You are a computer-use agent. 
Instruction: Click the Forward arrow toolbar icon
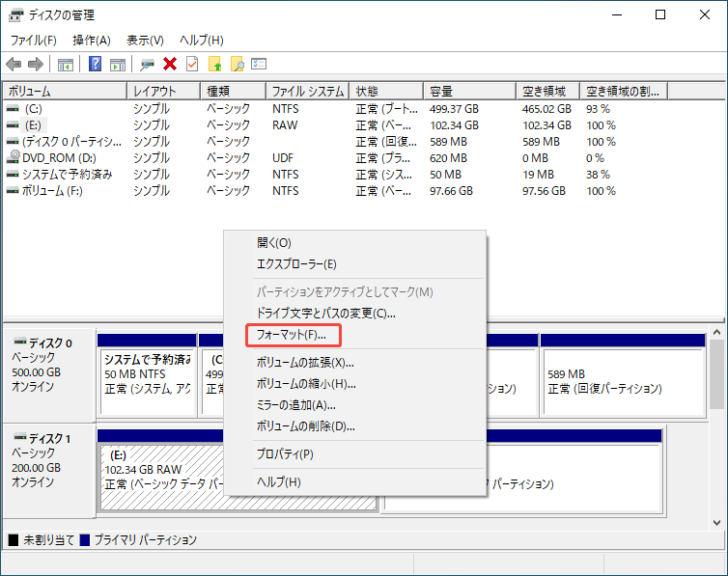pyautogui.click(x=36, y=64)
